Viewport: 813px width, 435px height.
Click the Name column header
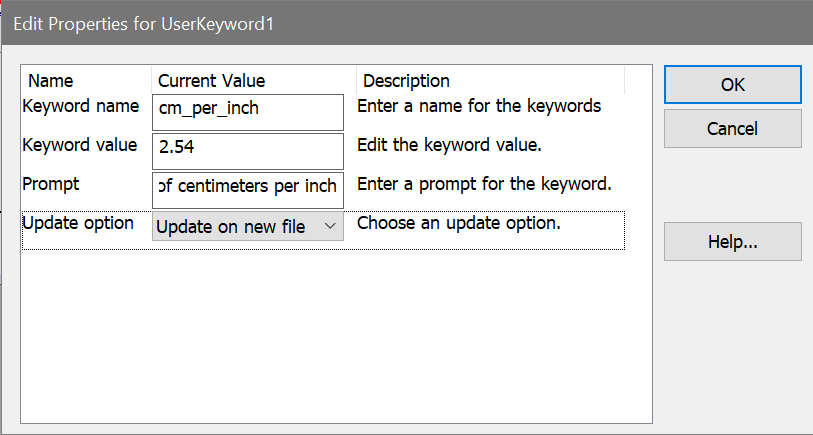[50, 81]
